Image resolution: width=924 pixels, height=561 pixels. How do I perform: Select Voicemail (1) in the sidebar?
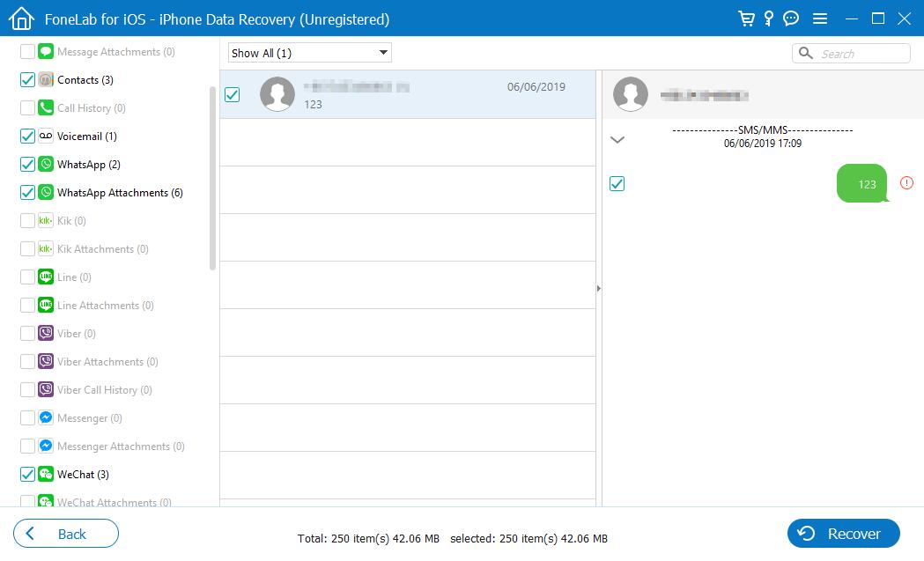(x=86, y=137)
